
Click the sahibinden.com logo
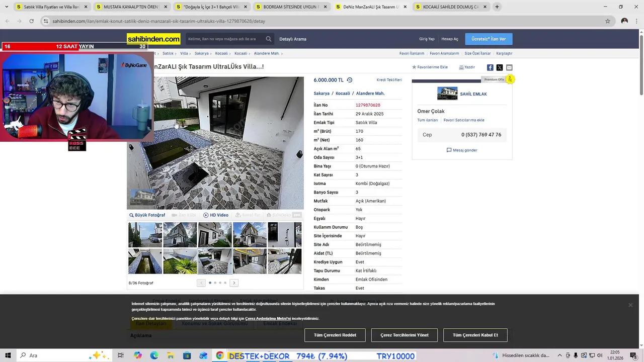pyautogui.click(x=153, y=39)
